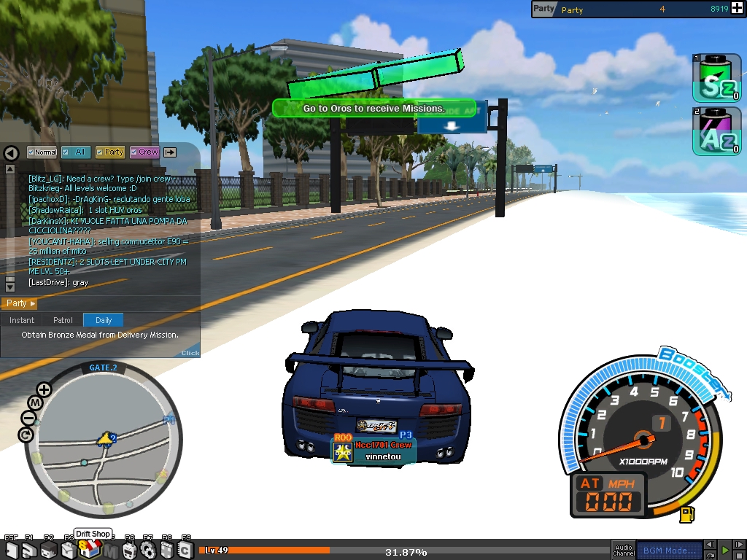Viewport: 747px width, 560px height.
Task: Click the grey M icon in hotbar
Action: 111,551
